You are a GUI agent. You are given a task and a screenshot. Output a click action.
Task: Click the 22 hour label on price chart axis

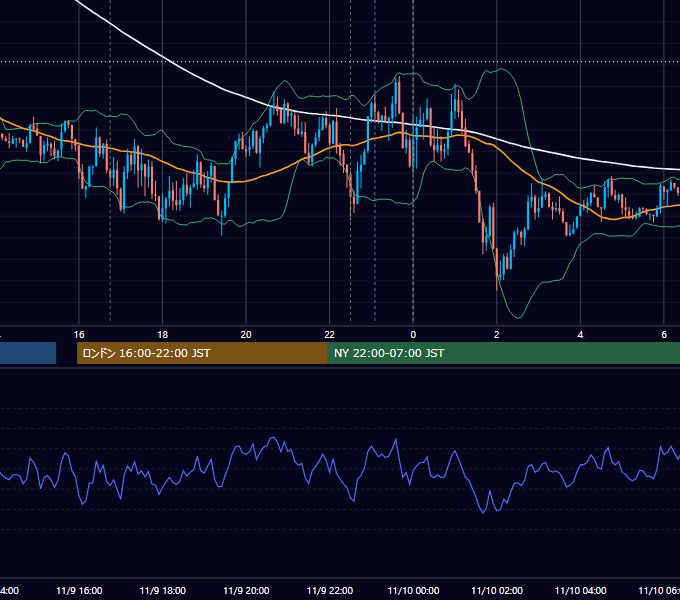tap(330, 335)
